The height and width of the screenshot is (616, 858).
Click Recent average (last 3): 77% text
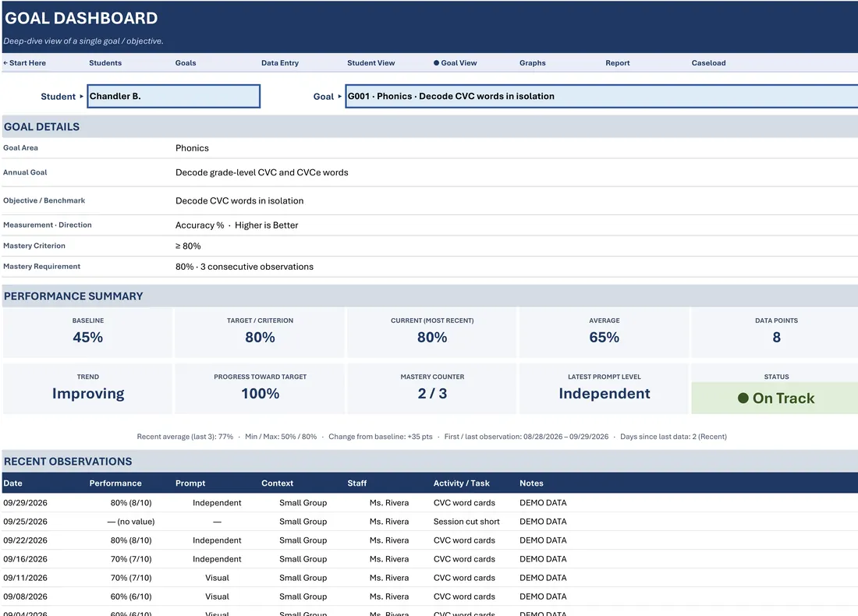click(x=185, y=437)
